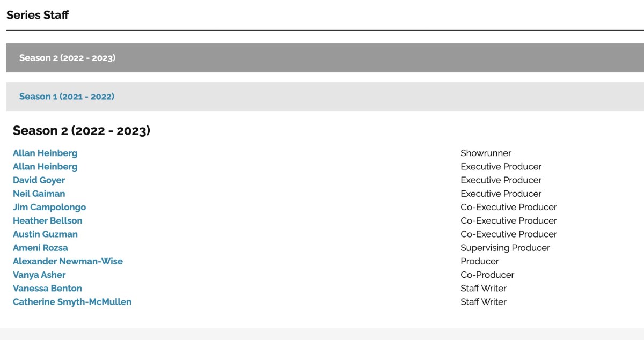644x340 pixels.
Task: Open Austin Guzman's profile
Action: click(45, 234)
